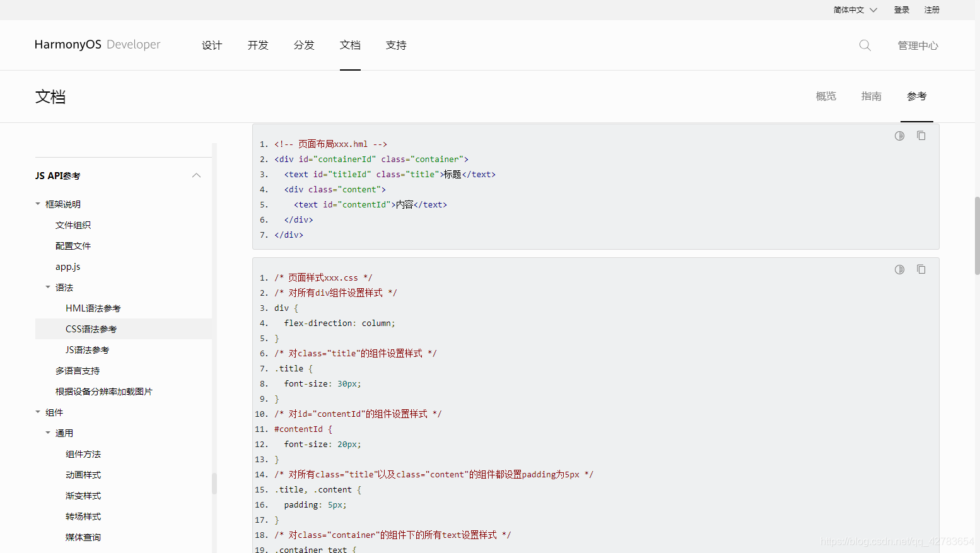
Task: Open 管理中心
Action: click(x=918, y=45)
